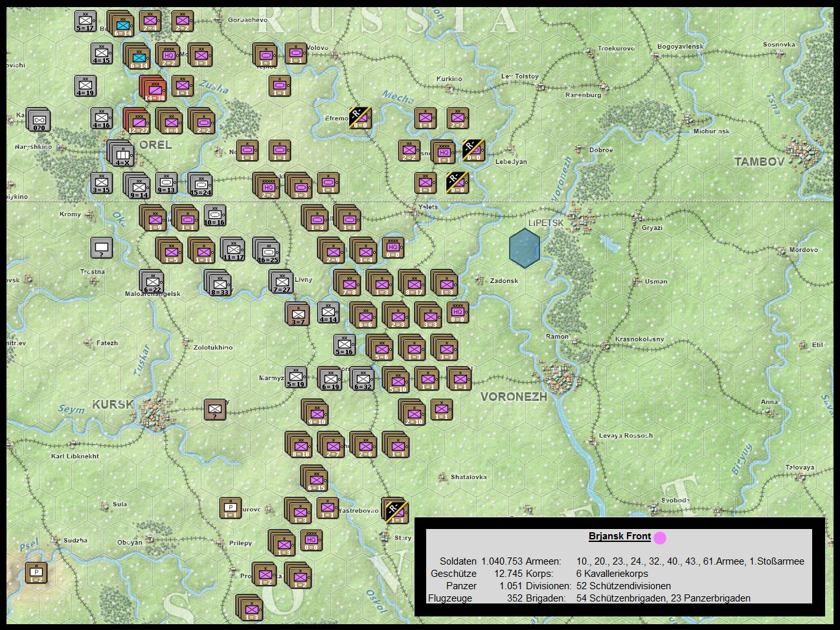Click the gray unit labeled 5=16
This screenshot has height=630, width=840.
coord(345,345)
